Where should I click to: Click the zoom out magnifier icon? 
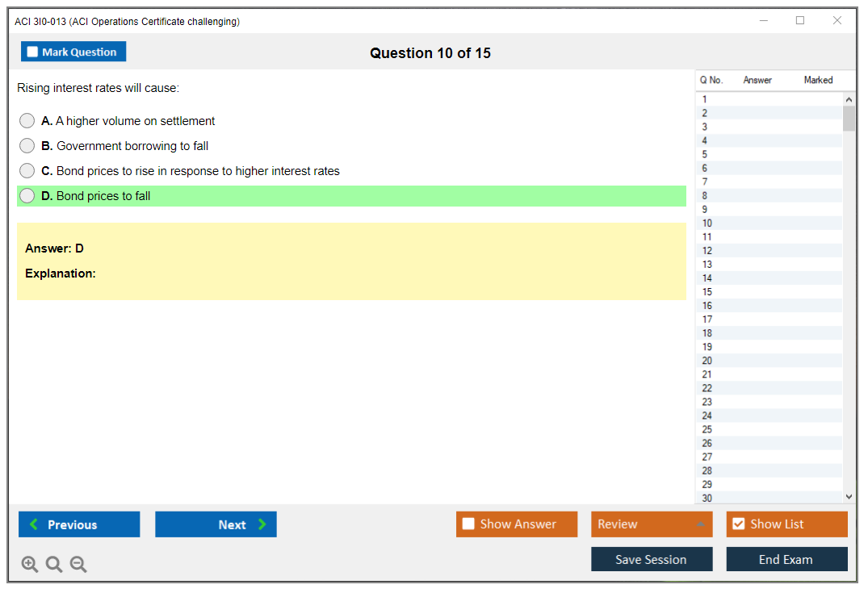(78, 565)
